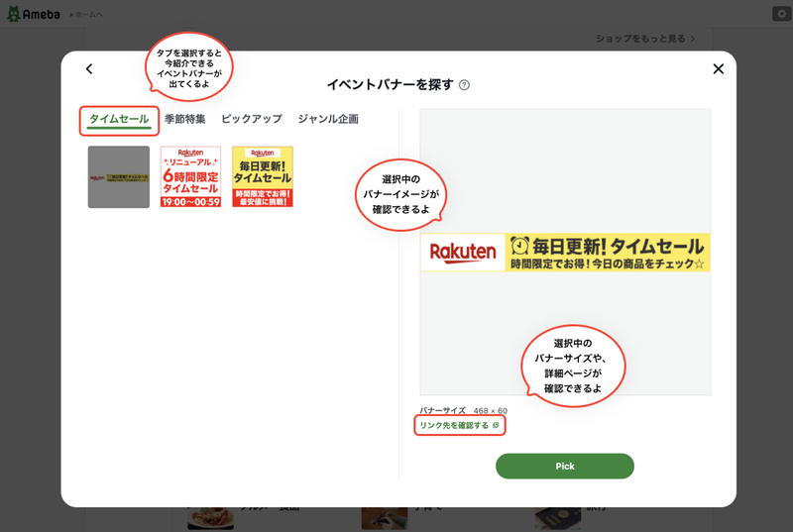Switch to the ジャンル企画 tab
Image resolution: width=793 pixels, height=532 pixels.
tap(328, 119)
